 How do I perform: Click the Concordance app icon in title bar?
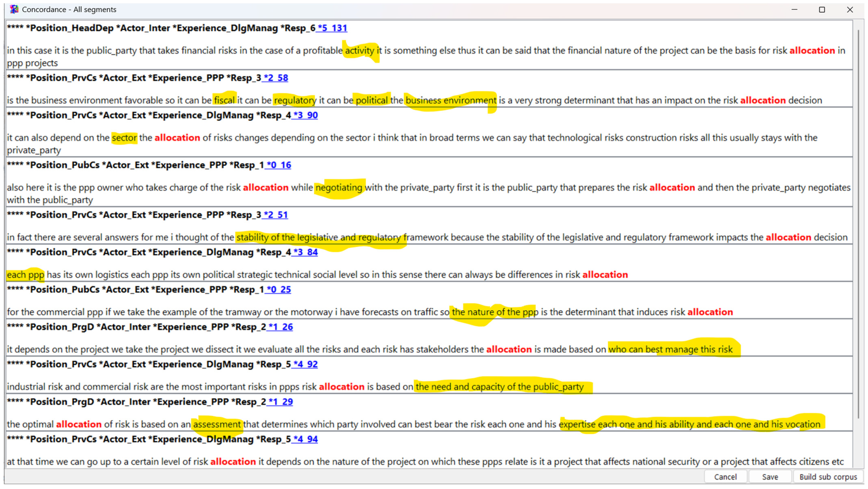[14, 9]
